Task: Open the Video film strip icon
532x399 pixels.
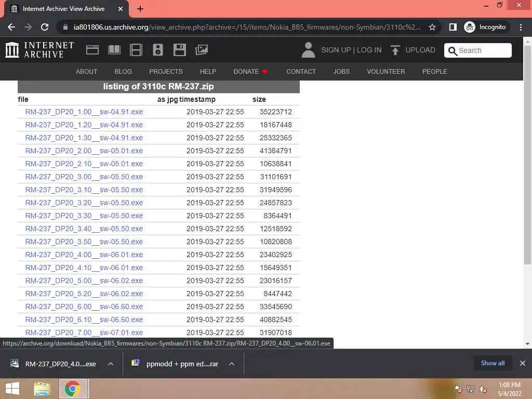Action: [x=136, y=50]
